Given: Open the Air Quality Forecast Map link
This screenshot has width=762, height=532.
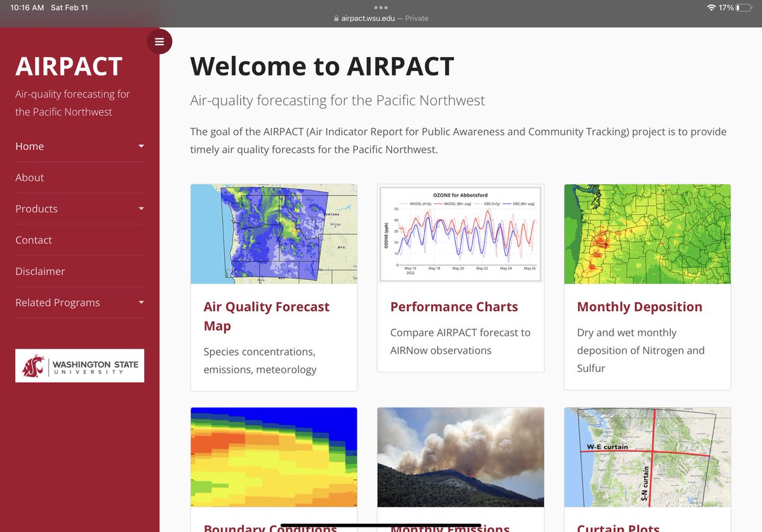Looking at the screenshot, I should click(x=267, y=316).
